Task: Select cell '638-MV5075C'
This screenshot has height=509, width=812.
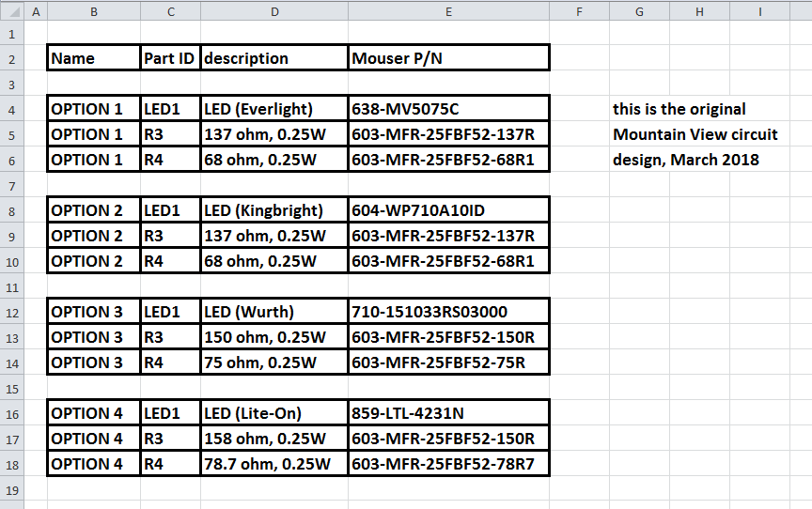Action: pyautogui.click(x=448, y=109)
